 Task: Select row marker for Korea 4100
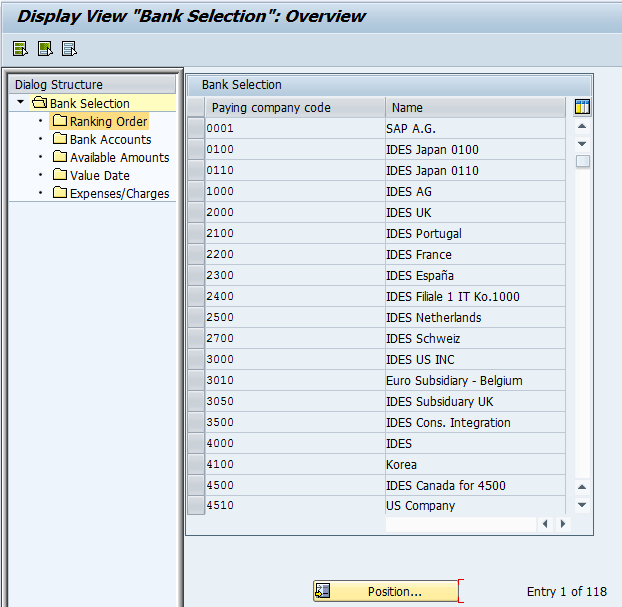pos(196,465)
